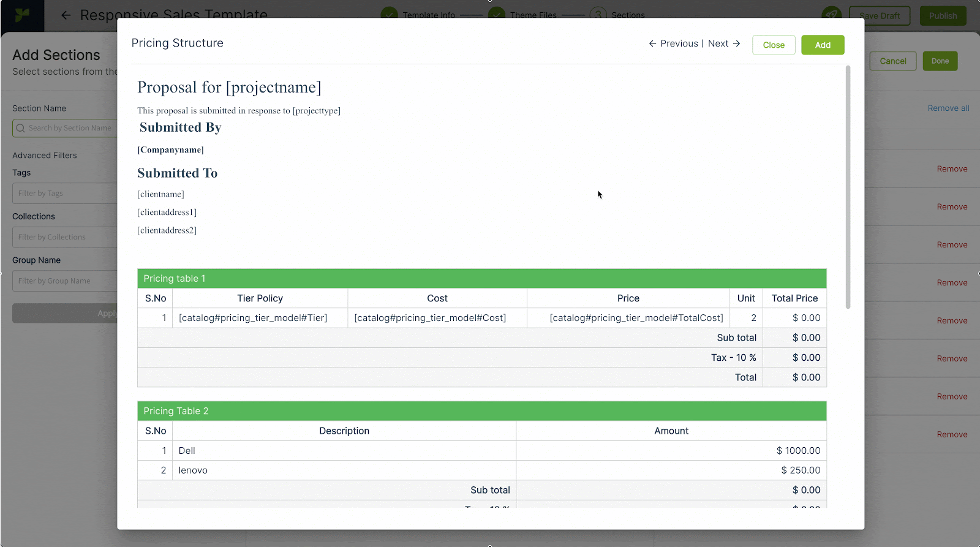The width and height of the screenshot is (980, 547).
Task: Click the Template Info step checkmark
Action: point(389,15)
